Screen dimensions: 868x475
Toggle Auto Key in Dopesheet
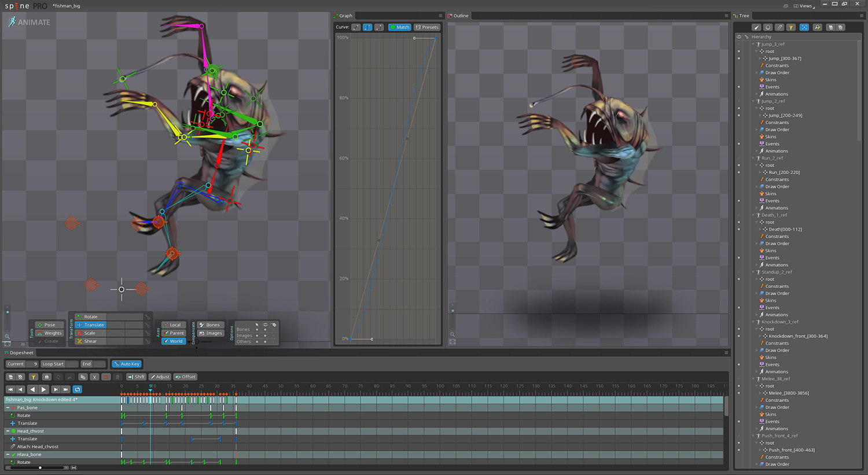tap(127, 364)
